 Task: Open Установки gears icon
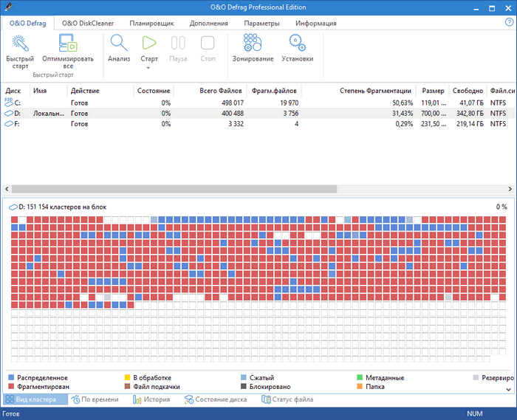pyautogui.click(x=298, y=43)
